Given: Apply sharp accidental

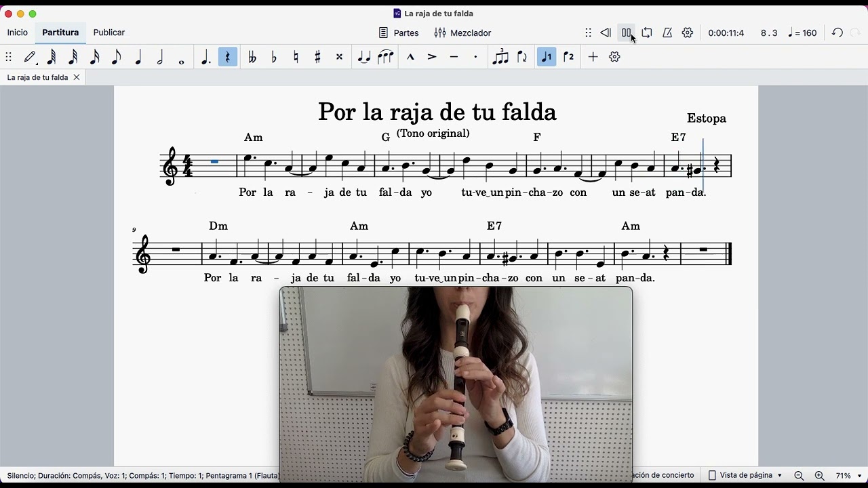Looking at the screenshot, I should pos(317,58).
